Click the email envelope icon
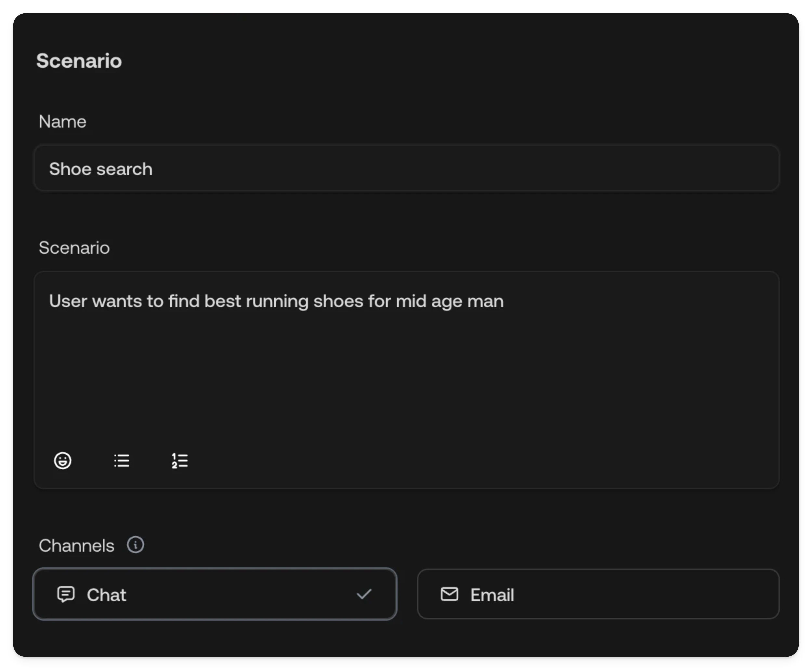 pos(450,594)
